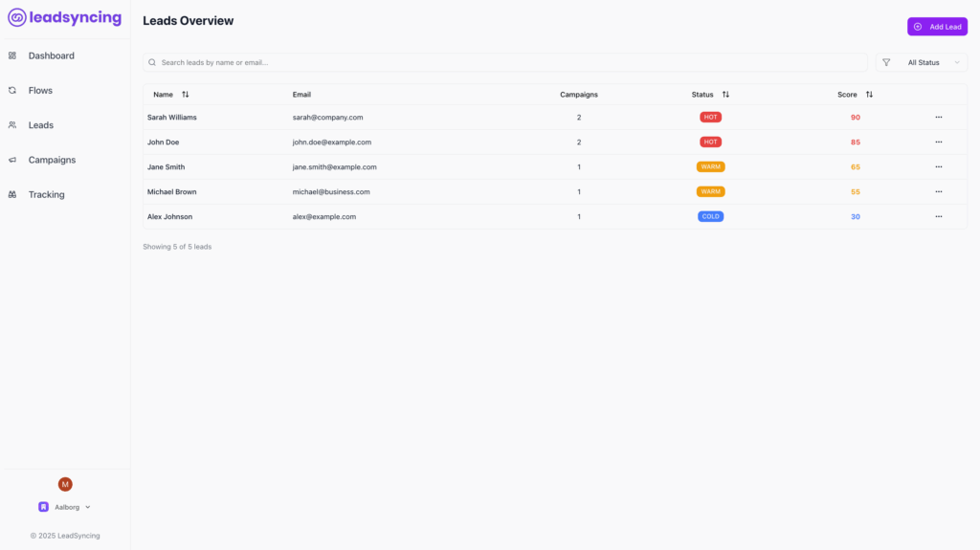This screenshot has height=550, width=980.
Task: Click email michael@business.com
Action: pos(331,192)
